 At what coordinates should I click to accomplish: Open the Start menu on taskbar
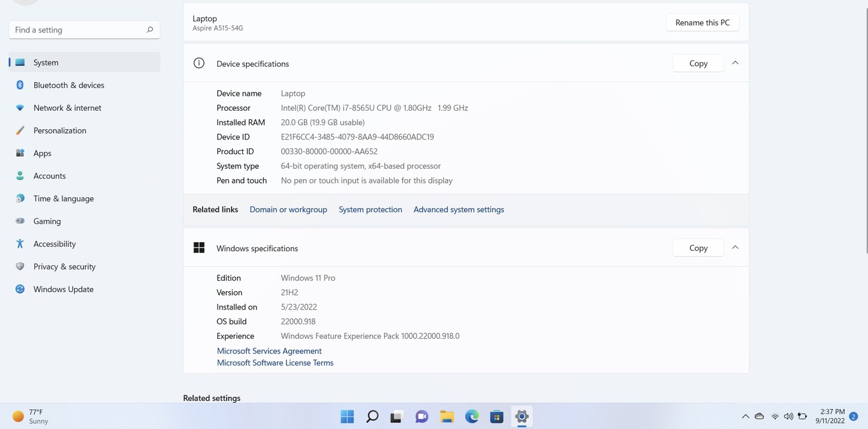coord(347,417)
